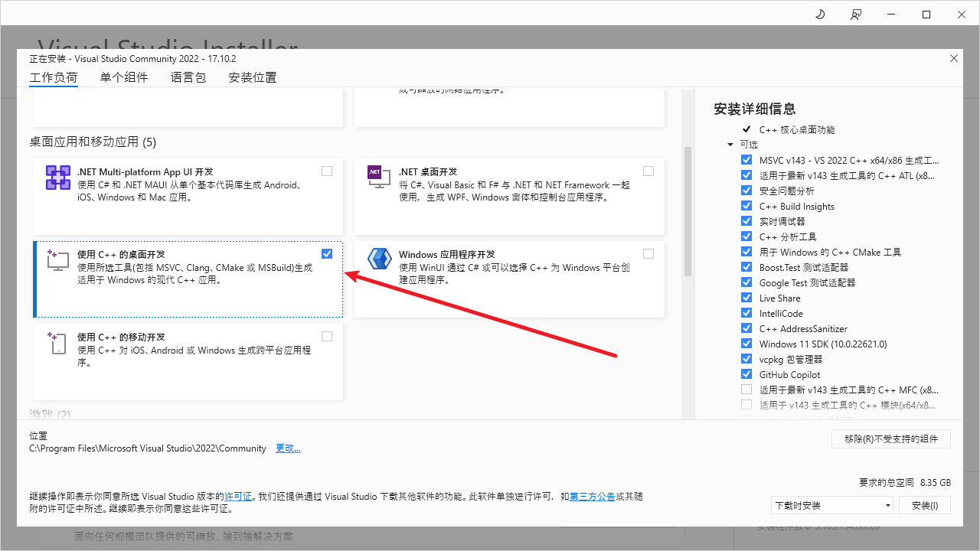
Task: Click the Windows application development icon
Action: pyautogui.click(x=379, y=259)
